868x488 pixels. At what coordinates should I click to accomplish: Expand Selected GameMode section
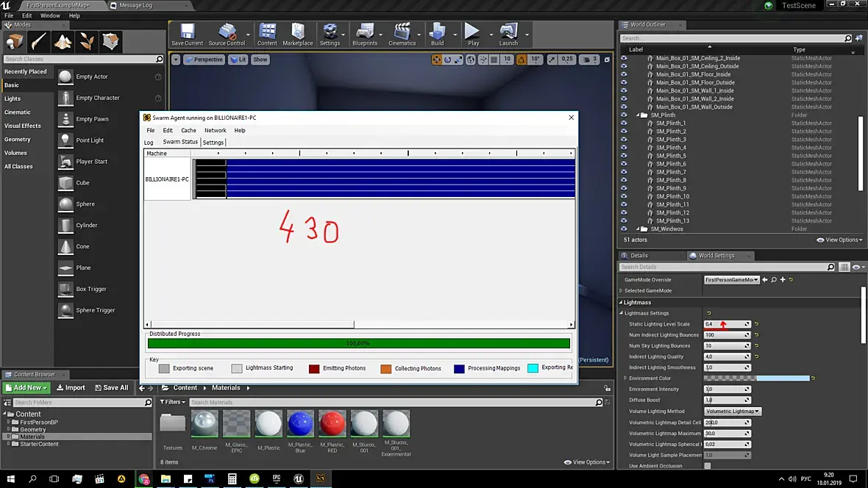[x=621, y=291]
